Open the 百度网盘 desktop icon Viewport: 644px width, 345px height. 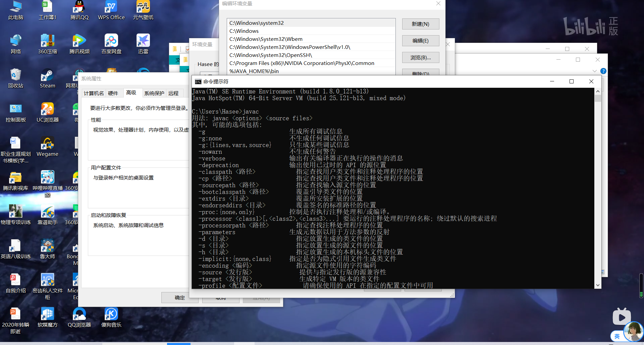coord(111,44)
